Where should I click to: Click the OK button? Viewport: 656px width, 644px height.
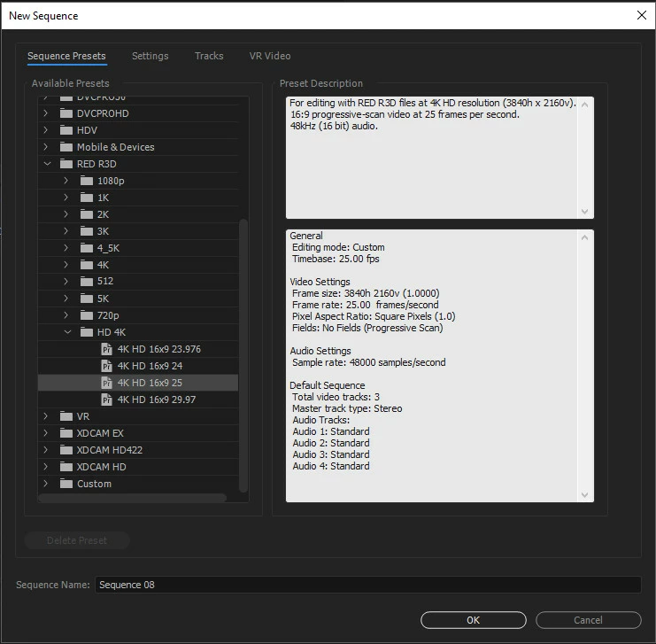pyautogui.click(x=473, y=620)
